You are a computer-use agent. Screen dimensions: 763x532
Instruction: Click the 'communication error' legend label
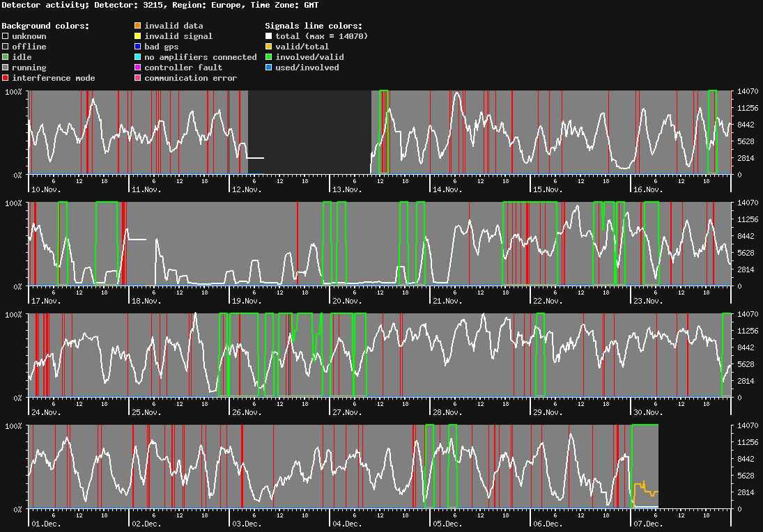tap(190, 78)
